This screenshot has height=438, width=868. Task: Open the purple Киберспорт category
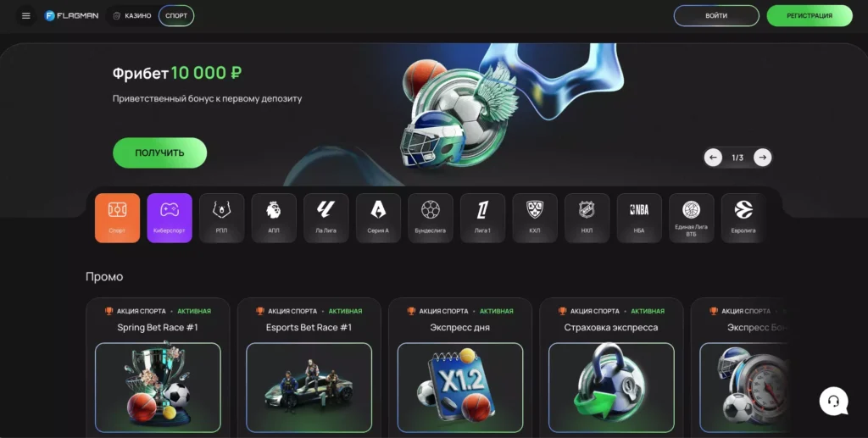pos(170,218)
